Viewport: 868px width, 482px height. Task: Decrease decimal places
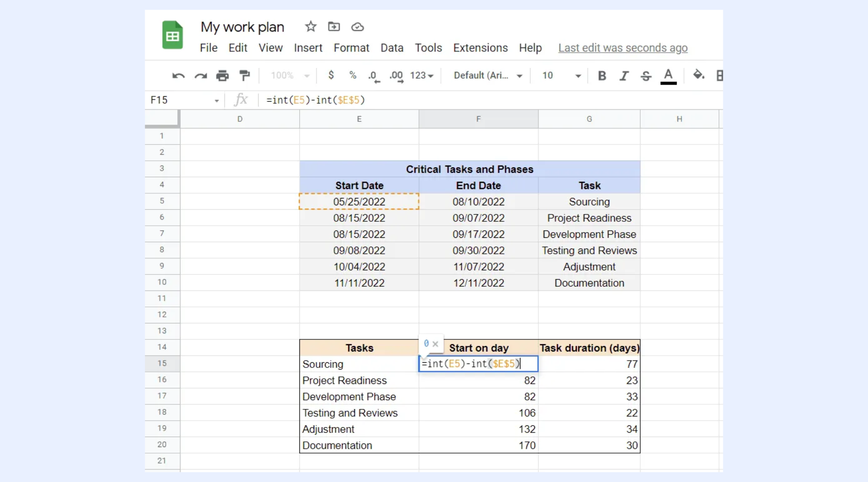pos(374,76)
